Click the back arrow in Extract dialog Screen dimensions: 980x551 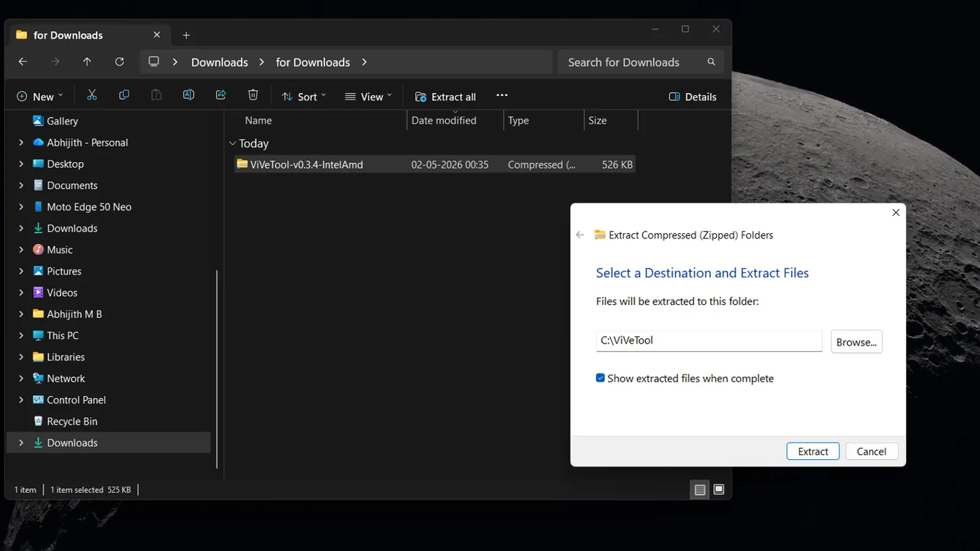coord(580,235)
